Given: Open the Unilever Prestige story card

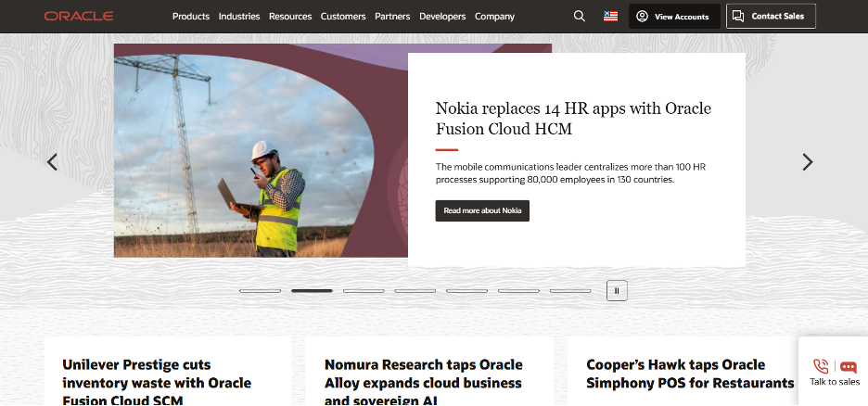Looking at the screenshot, I should (x=157, y=382).
